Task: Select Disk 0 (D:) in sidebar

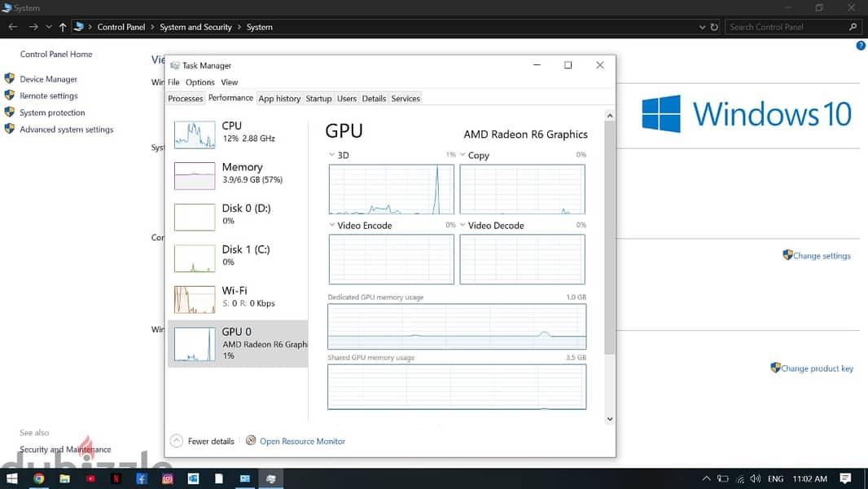Action: [x=238, y=216]
